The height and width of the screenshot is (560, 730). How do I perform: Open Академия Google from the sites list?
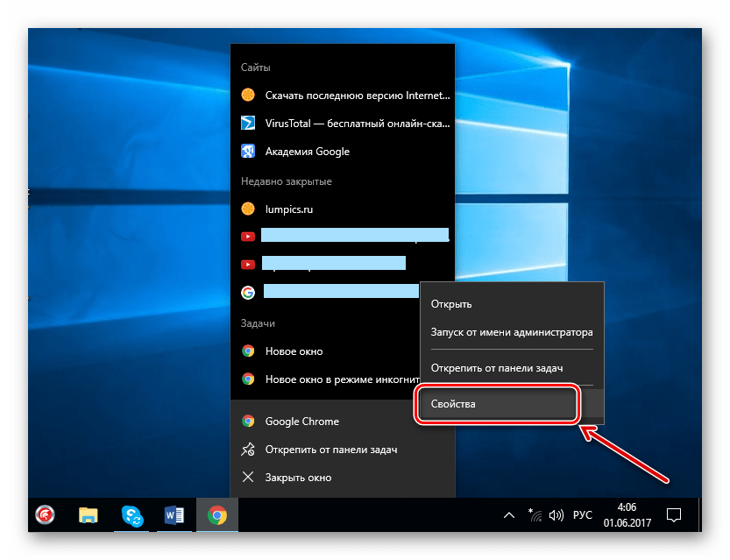click(x=307, y=152)
